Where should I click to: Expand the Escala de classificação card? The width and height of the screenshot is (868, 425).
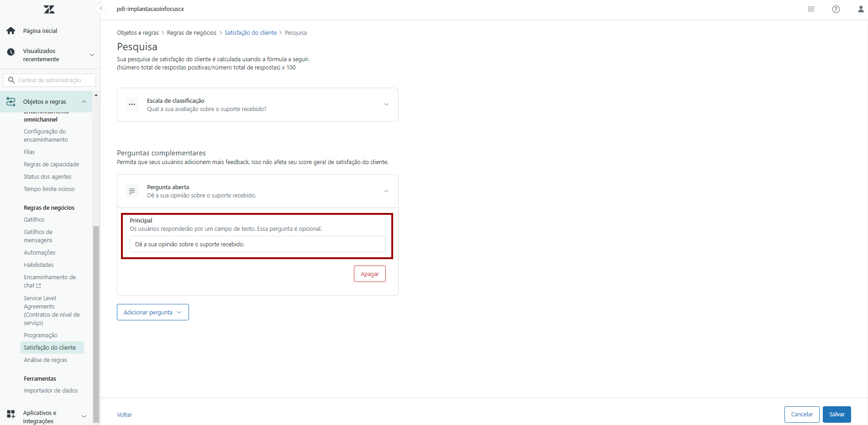386,105
